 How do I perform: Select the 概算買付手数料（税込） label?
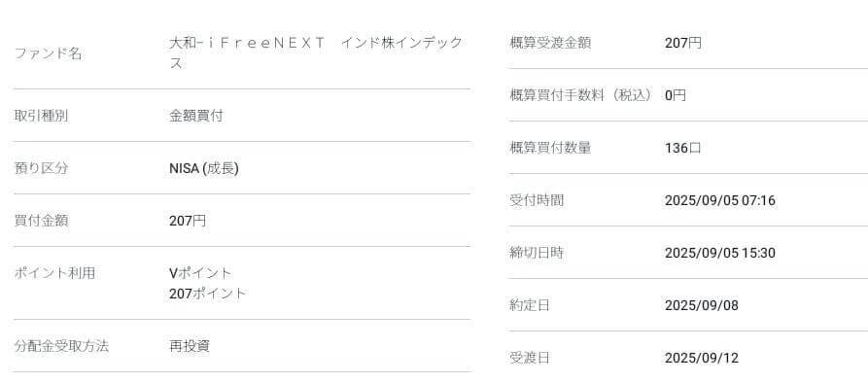(x=581, y=95)
